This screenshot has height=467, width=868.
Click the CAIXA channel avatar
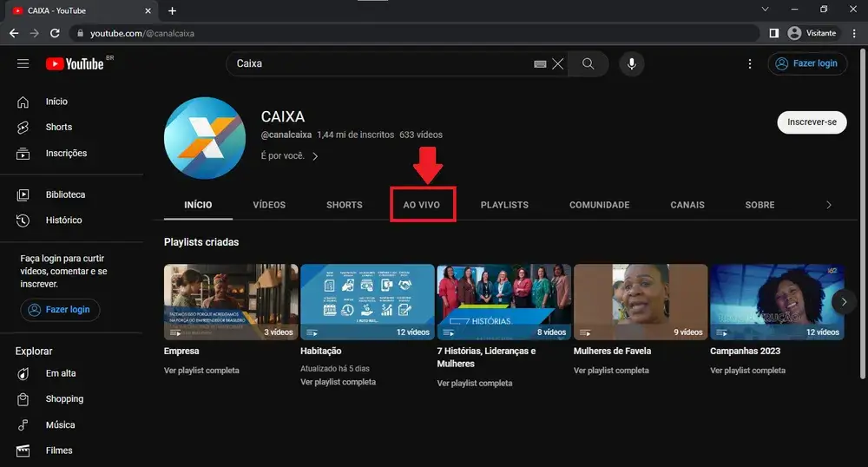pos(205,138)
